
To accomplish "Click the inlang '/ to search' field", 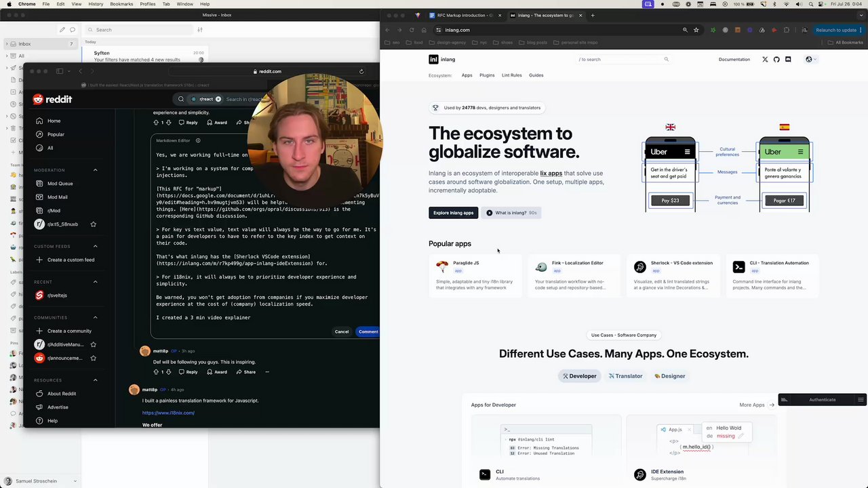I will point(624,60).
